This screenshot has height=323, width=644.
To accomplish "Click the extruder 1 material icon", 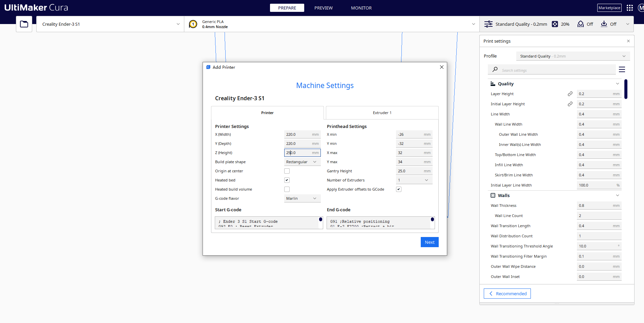I will point(193,24).
